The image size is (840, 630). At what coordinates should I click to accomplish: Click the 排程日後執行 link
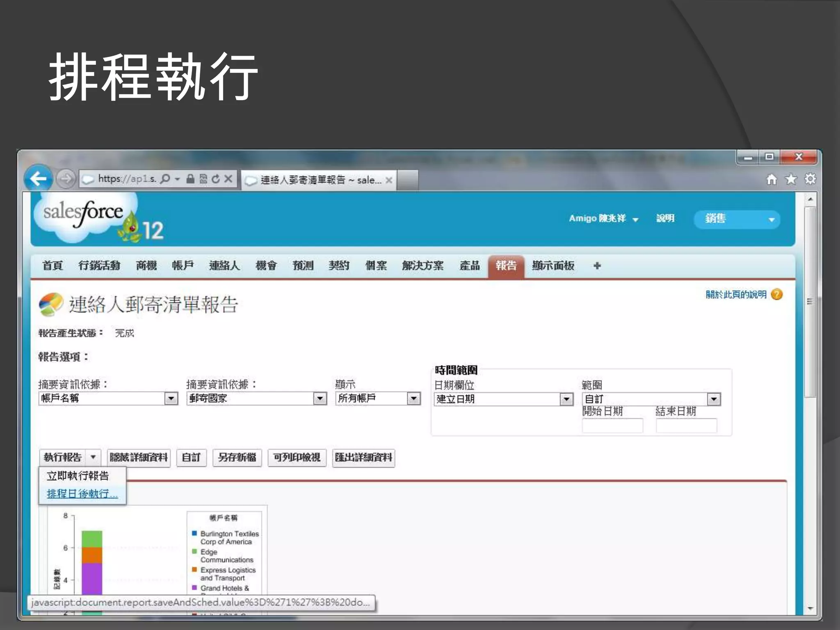82,494
